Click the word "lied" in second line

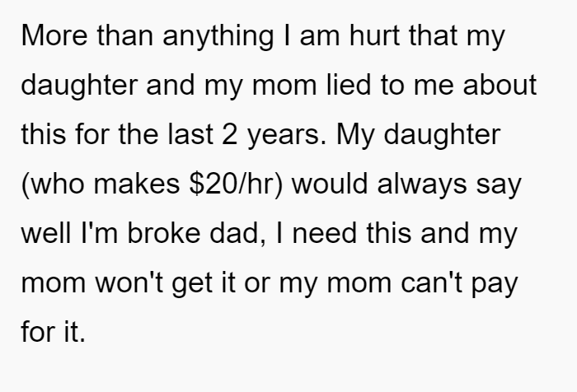point(349,85)
